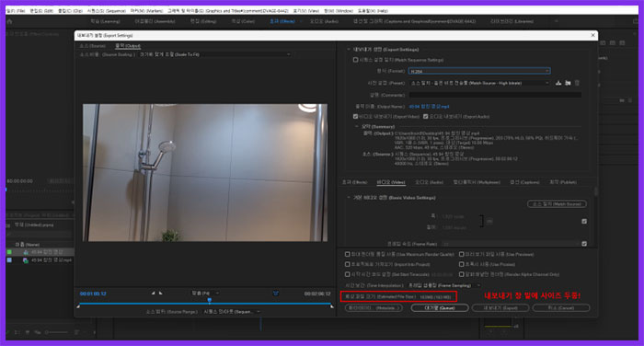Open the Sequence menu
The image size is (644, 346).
click(x=107, y=11)
